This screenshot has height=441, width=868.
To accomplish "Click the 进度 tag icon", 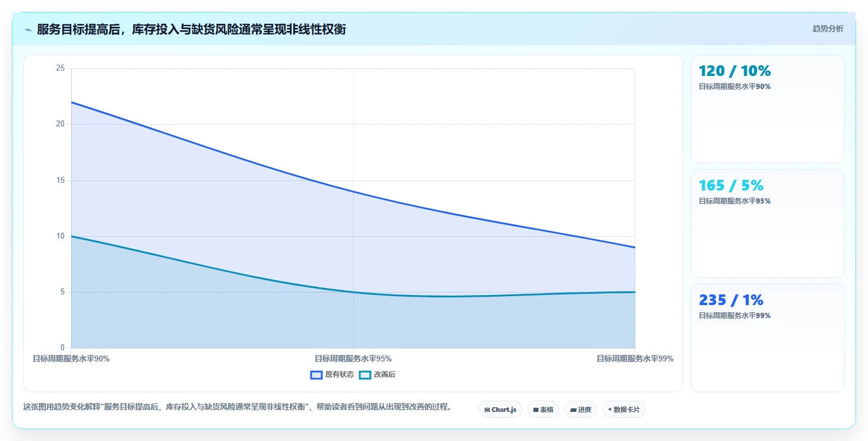I will click(x=573, y=410).
